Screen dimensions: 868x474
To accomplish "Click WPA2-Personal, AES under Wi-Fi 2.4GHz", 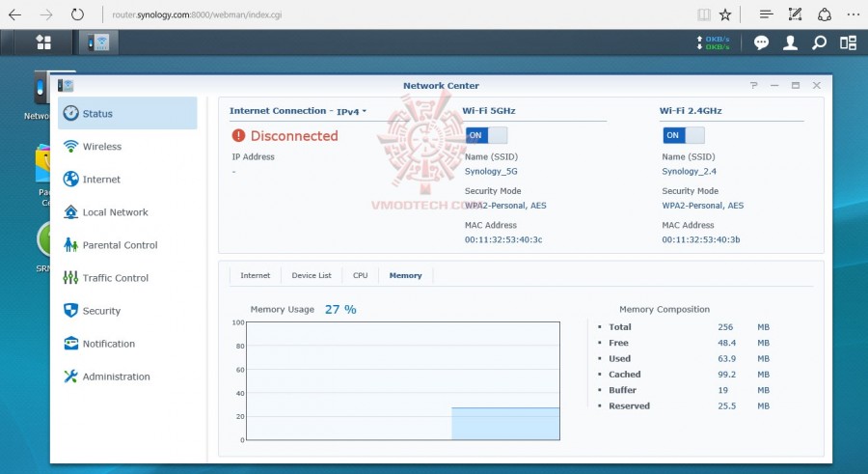I will coord(703,206).
